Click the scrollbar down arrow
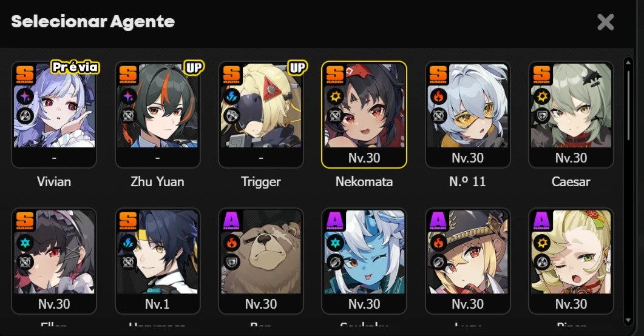Viewport: 644px width, 336px height. (x=628, y=320)
